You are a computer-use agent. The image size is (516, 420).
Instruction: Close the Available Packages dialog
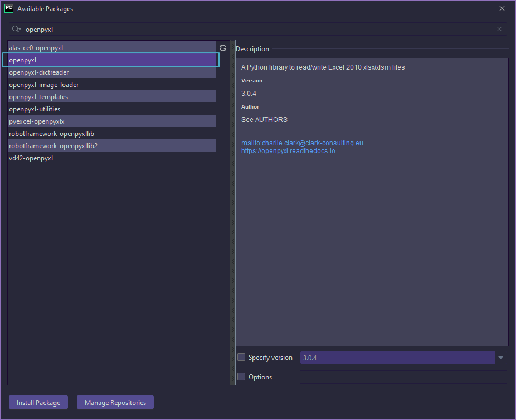(x=502, y=8)
